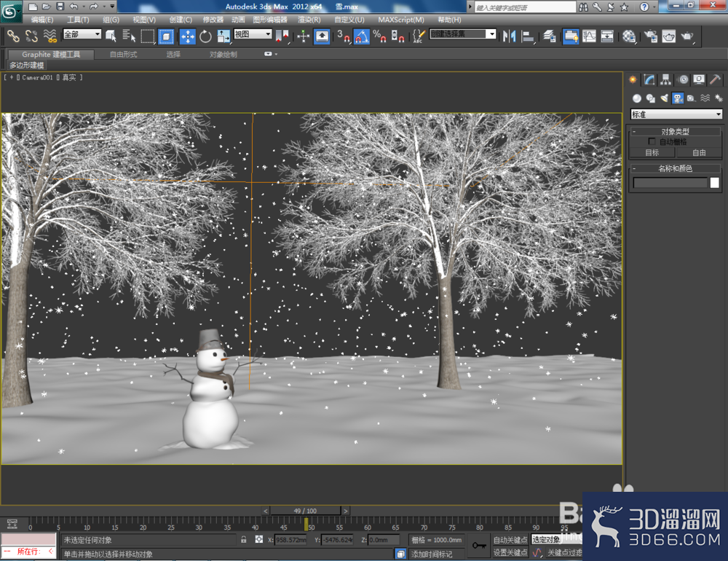Activate the Select and Rotate tool
The image size is (728, 561).
[205, 36]
